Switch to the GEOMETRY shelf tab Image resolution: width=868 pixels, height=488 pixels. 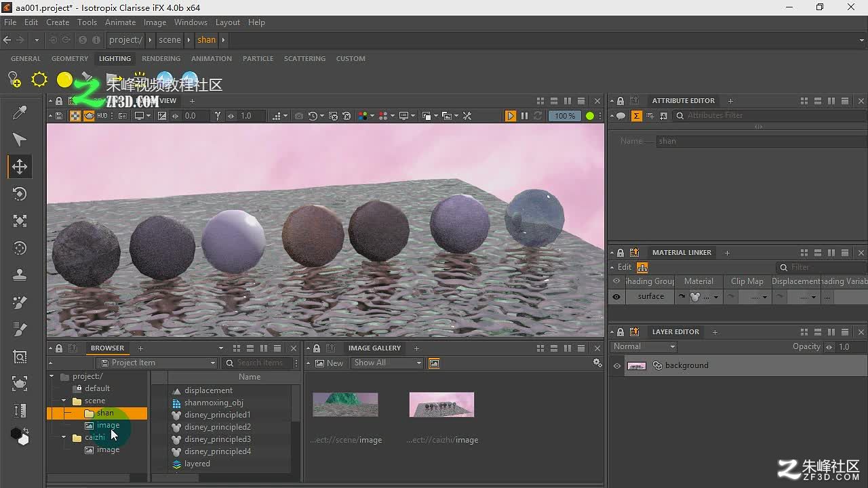(x=70, y=59)
